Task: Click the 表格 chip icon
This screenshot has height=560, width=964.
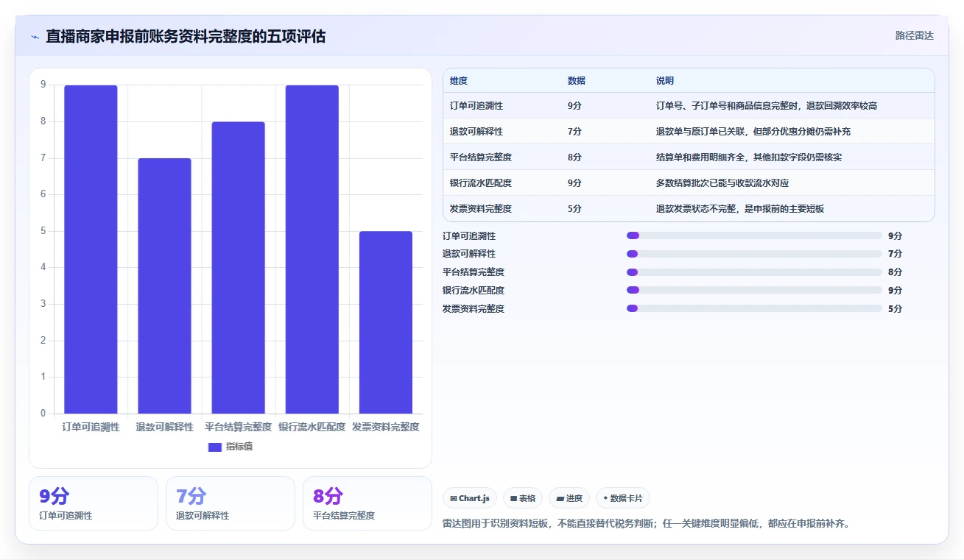Action: (513, 498)
